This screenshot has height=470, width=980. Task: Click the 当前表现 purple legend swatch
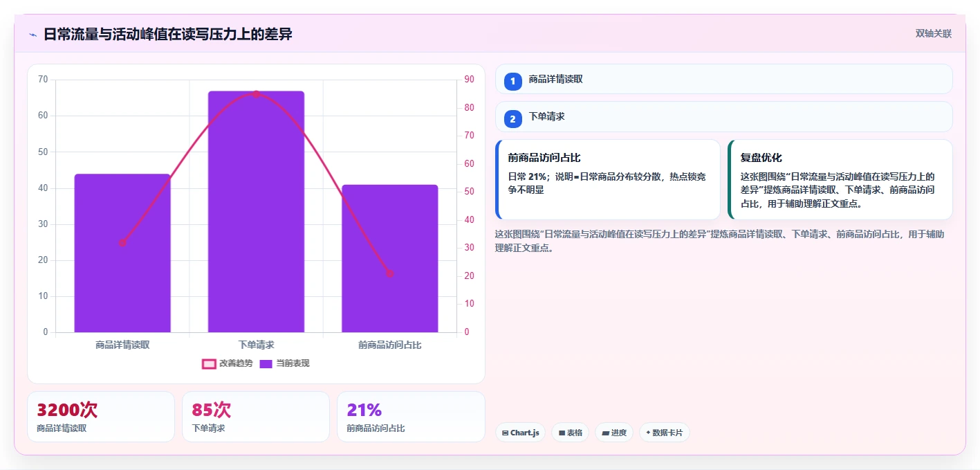(x=266, y=363)
